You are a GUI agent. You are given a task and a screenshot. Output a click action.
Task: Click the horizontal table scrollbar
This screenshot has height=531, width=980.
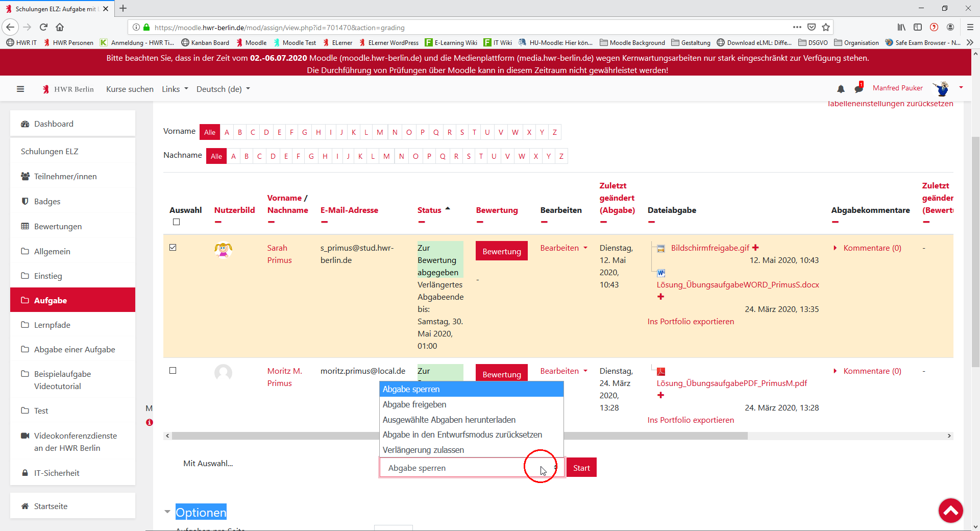(x=459, y=436)
